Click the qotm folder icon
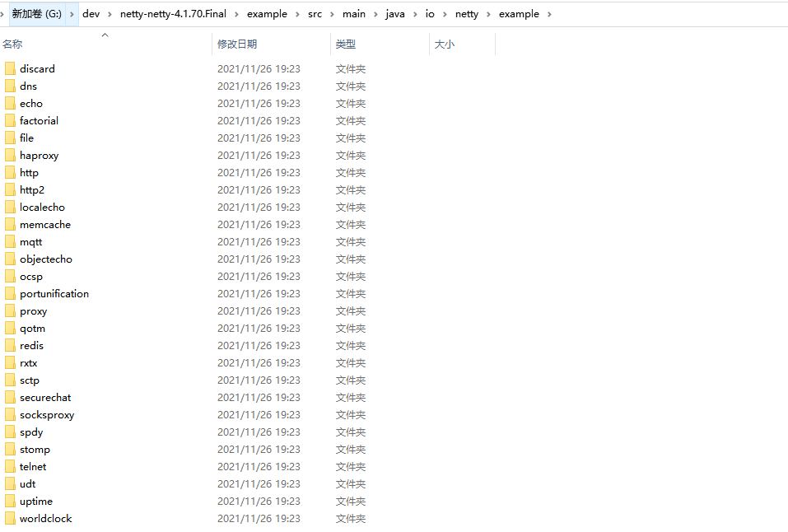Screen dimensions: 788x532 (10, 328)
